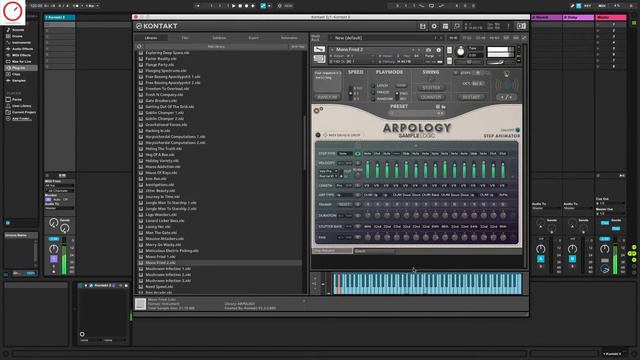Viewport: 640px width, 360px height.
Task: Open the OCT range dropdown
Action: click(477, 84)
